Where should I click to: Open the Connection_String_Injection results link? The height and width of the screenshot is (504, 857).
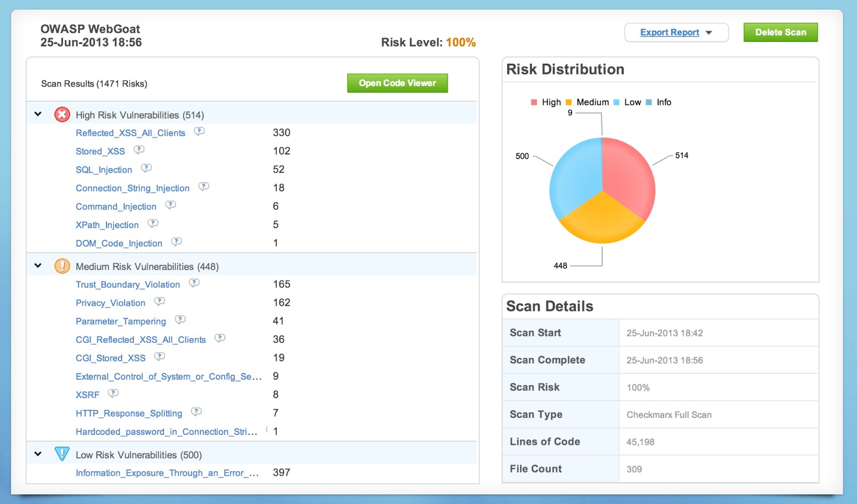(x=132, y=189)
